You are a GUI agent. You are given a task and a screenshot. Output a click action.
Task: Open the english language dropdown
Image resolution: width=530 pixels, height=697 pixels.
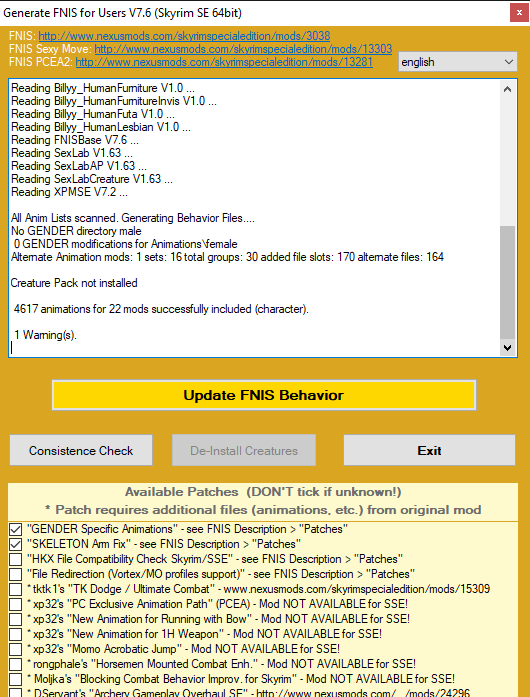click(x=458, y=62)
